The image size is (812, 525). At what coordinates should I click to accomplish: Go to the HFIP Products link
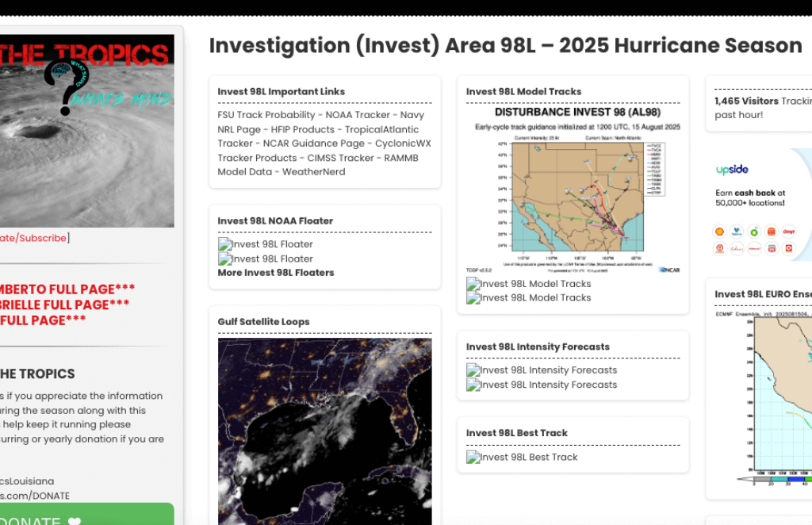302,129
